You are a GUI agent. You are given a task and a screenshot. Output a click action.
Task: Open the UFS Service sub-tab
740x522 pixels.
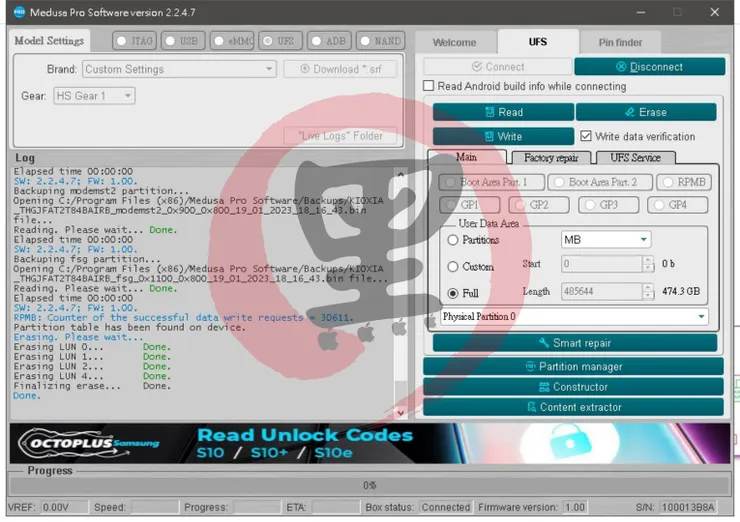coord(635,158)
